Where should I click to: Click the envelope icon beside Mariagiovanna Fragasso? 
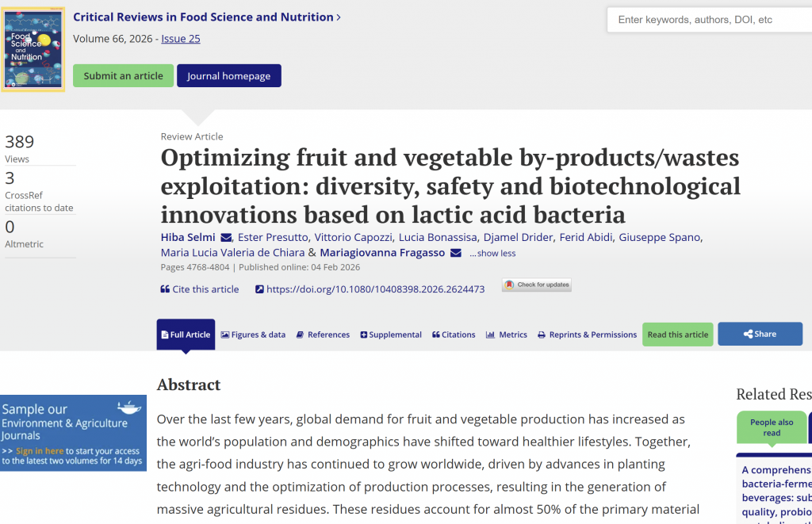pos(456,253)
